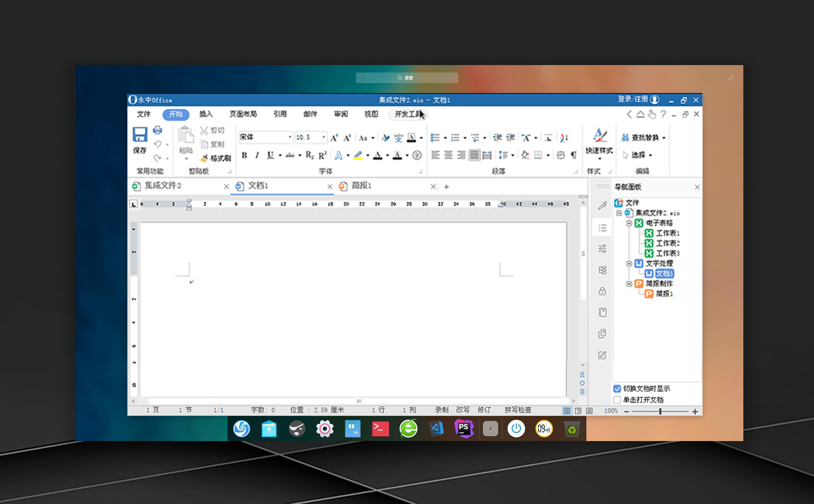
Task: Toggle 修订 track changes in status bar
Action: [484, 410]
